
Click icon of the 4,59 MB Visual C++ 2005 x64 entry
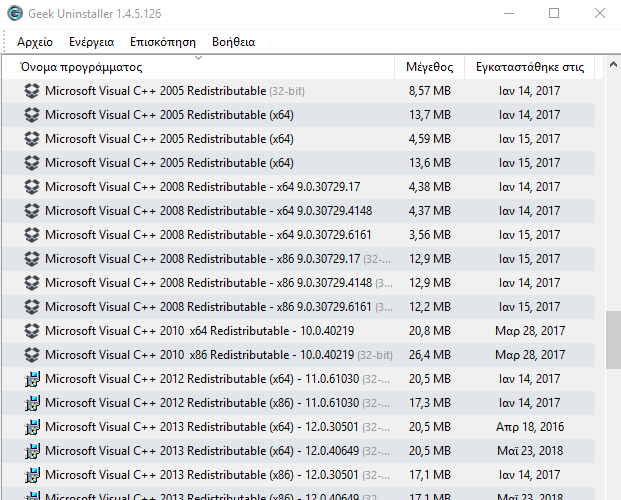(x=32, y=139)
